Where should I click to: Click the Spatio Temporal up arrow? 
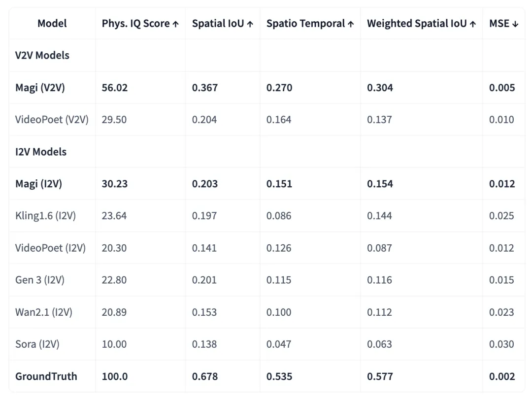[x=351, y=24]
